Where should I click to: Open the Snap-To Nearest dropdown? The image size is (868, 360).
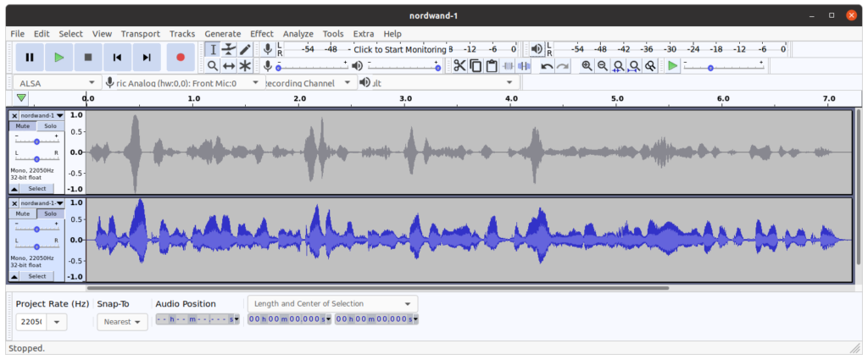(122, 322)
